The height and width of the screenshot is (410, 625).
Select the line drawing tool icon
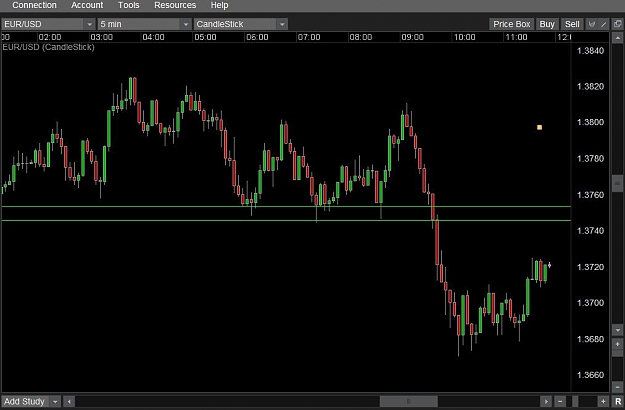pyautogui.click(x=603, y=24)
